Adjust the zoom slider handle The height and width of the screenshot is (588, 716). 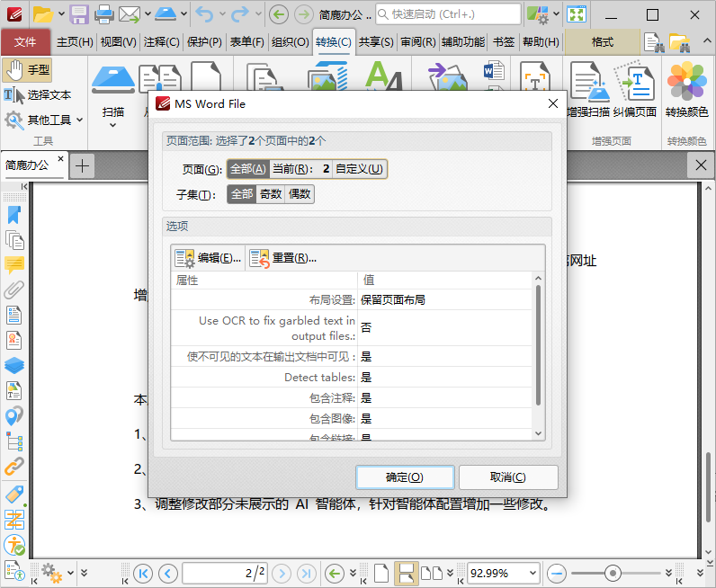[613, 573]
